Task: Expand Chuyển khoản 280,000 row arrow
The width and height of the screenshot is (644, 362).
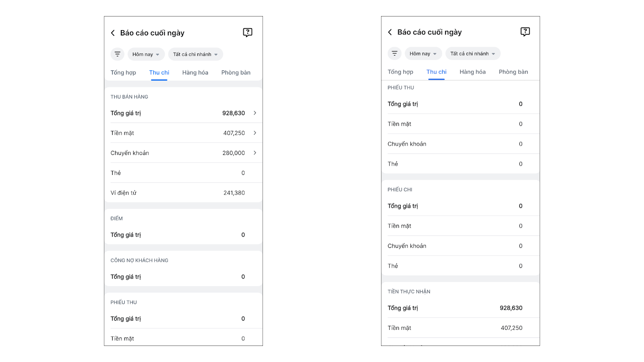Action: (x=255, y=153)
